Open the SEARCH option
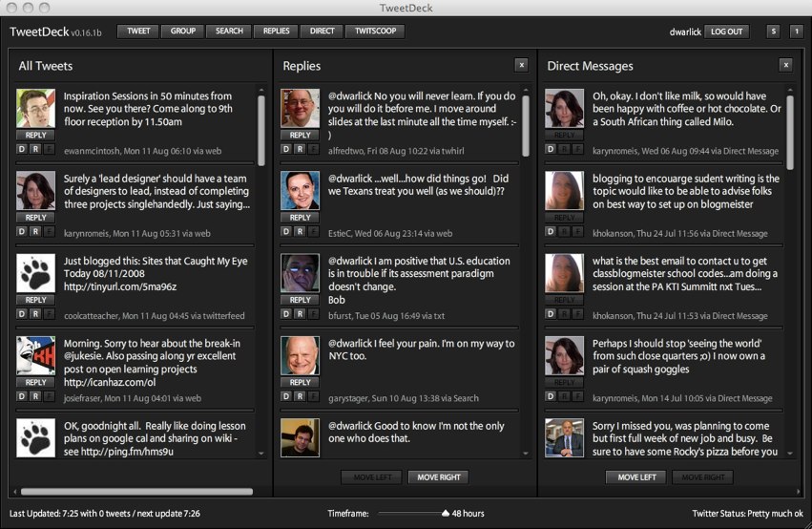The image size is (812, 529). point(229,32)
